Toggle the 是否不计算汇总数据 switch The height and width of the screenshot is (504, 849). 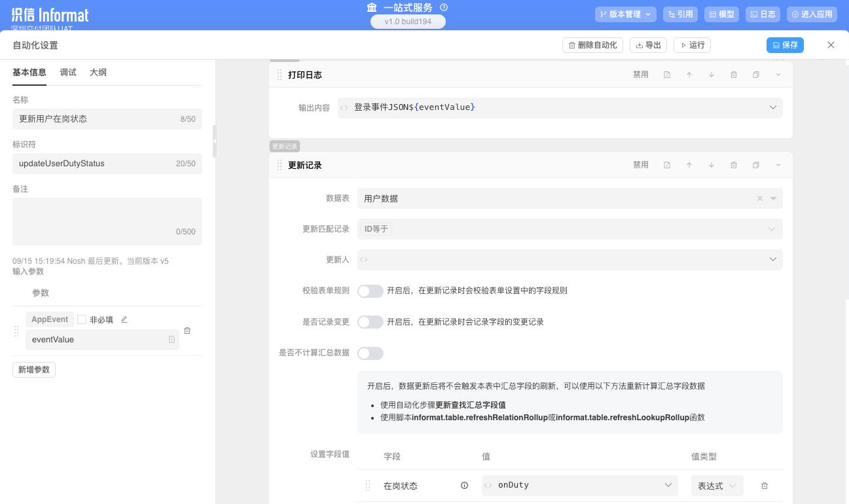370,353
